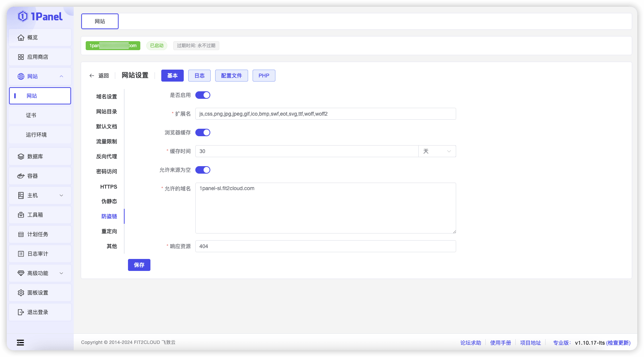Open the 使用手册 user manual link
Screen dimensions: 644x357
501,342
